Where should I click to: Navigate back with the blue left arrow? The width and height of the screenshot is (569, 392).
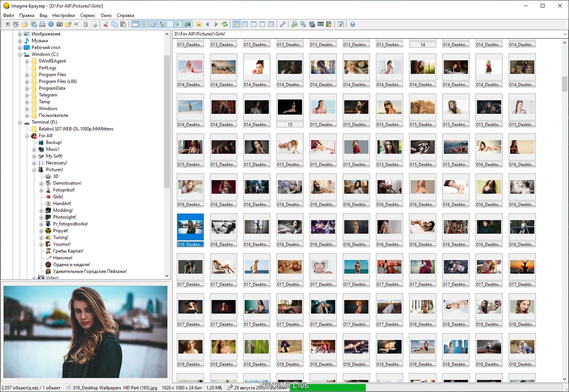[207, 24]
